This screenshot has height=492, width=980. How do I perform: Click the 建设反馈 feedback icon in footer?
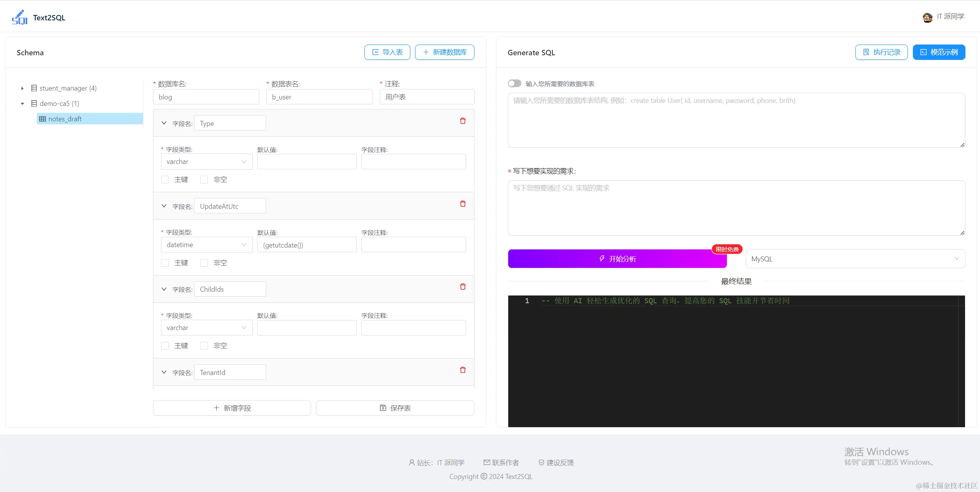pos(541,462)
